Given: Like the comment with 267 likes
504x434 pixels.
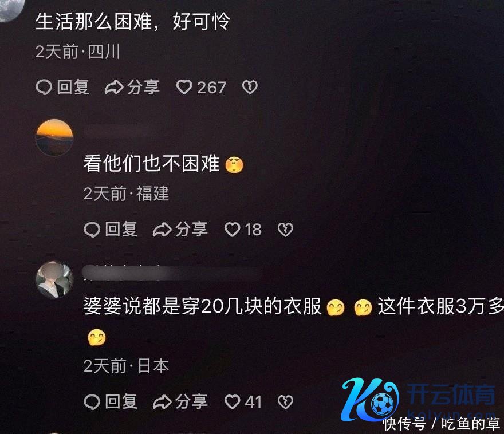Looking at the screenshot, I should [184, 88].
